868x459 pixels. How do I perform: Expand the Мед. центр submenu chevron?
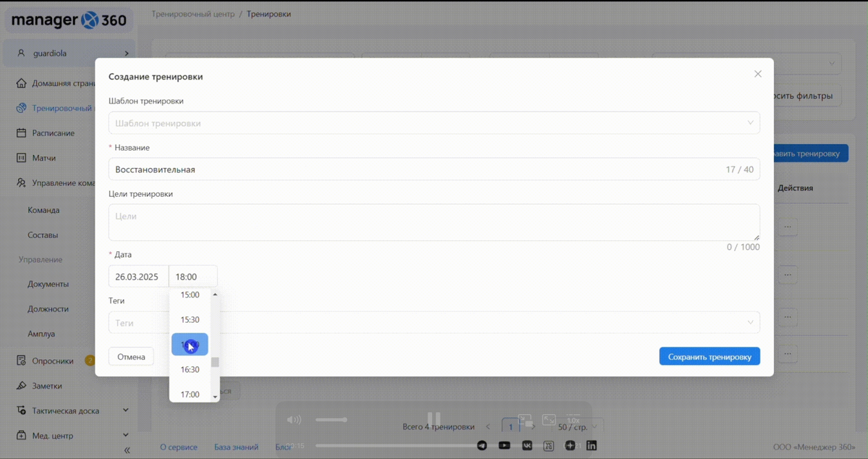point(126,436)
